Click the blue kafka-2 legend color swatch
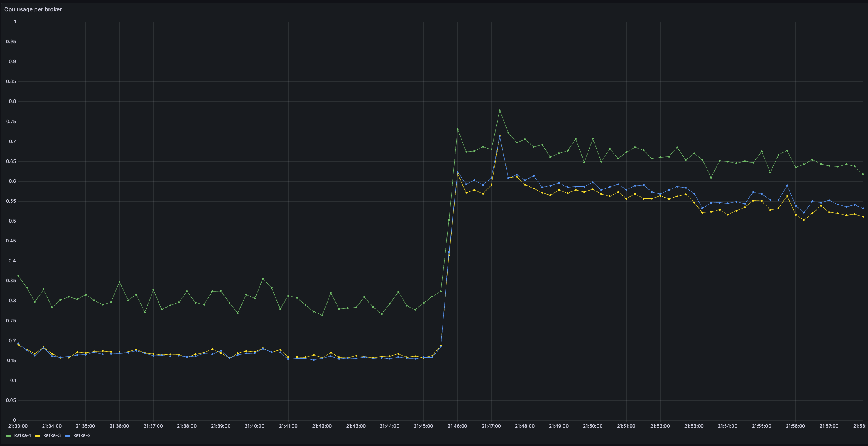 pyautogui.click(x=67, y=435)
